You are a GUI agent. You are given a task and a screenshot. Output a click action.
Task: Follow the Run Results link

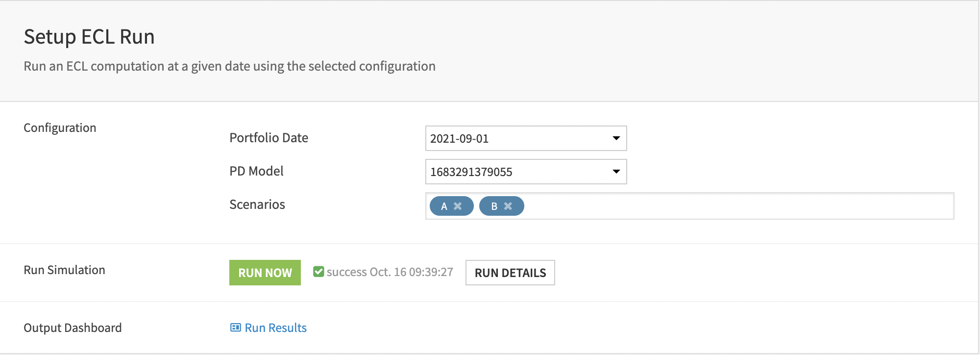click(275, 327)
